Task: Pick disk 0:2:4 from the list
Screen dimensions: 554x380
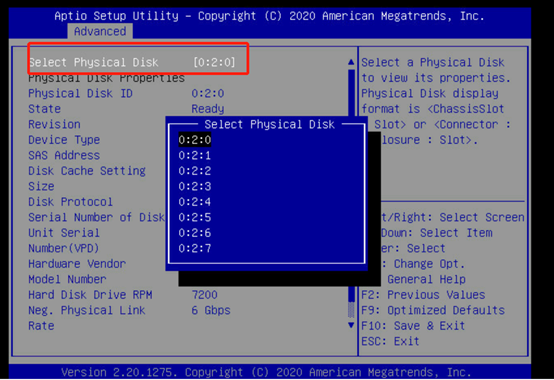Action: tap(195, 202)
